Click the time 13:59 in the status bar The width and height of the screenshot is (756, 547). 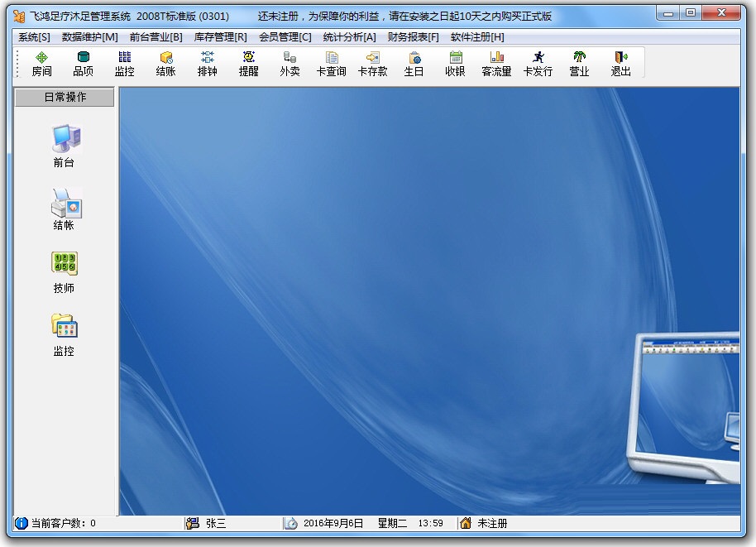click(431, 523)
